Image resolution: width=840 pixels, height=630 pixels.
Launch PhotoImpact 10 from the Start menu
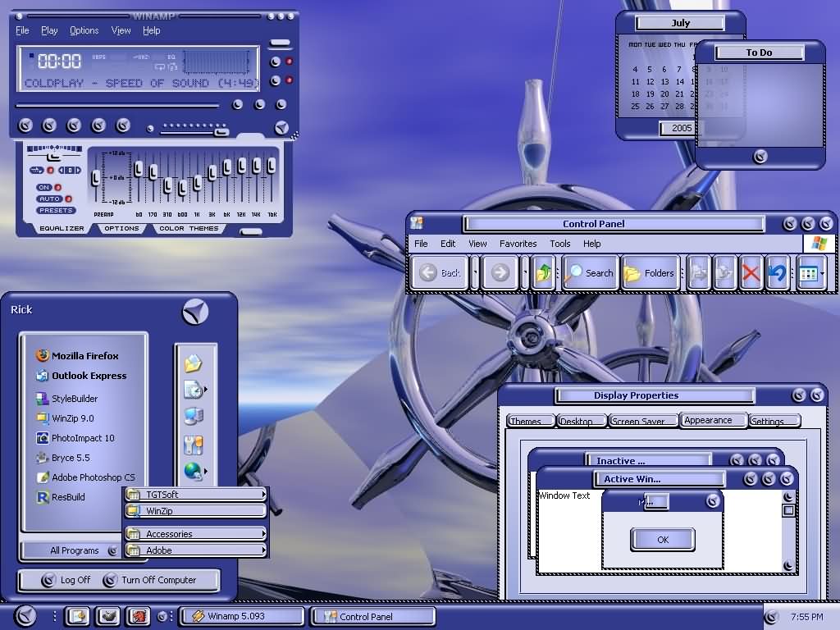75,438
